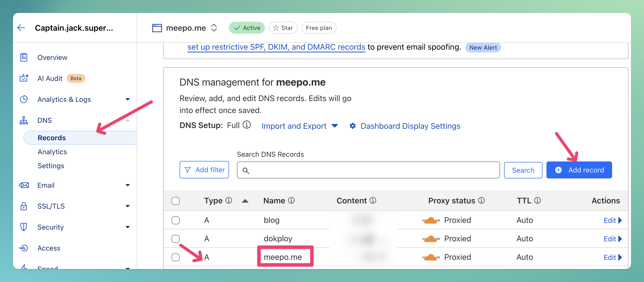This screenshot has height=282, width=644.
Task: Click the gear icon for Dashboard Display Settings
Action: pos(352,126)
